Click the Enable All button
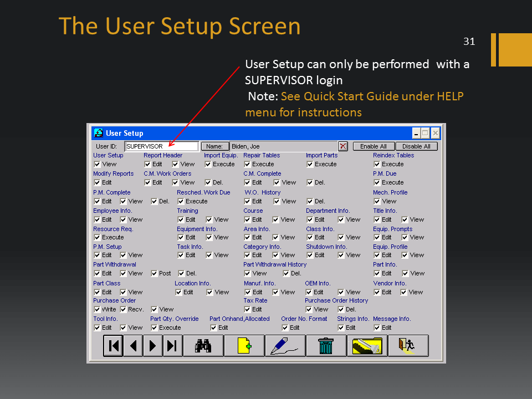The width and height of the screenshot is (532, 399). (x=374, y=146)
